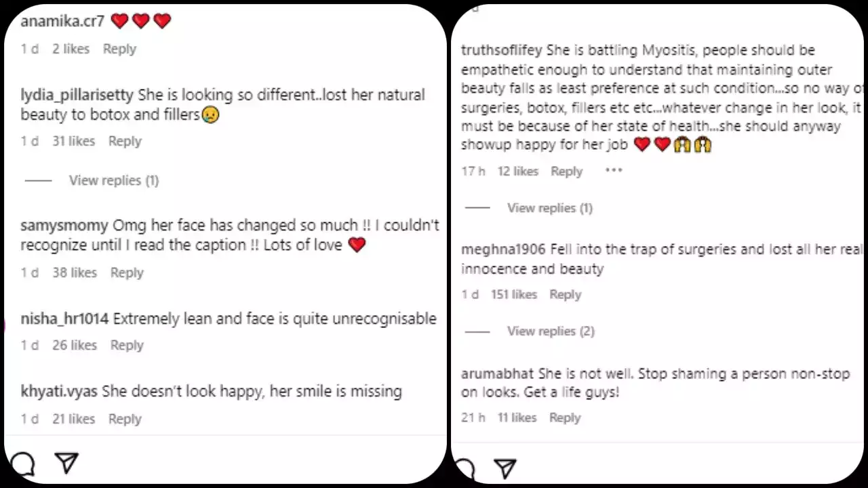Expand replies under lydia_pillarisetty comment
Image resolution: width=868 pixels, height=488 pixels.
tap(113, 180)
